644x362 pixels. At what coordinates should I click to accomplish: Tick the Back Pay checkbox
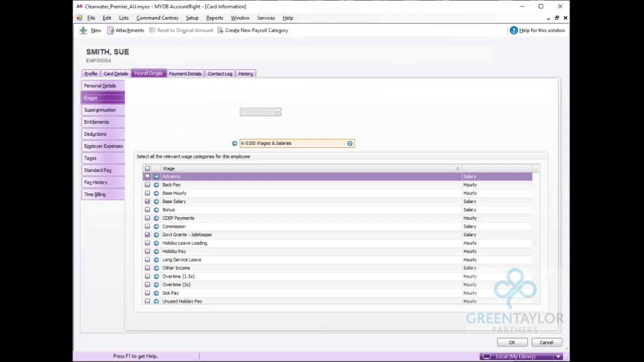147,185
